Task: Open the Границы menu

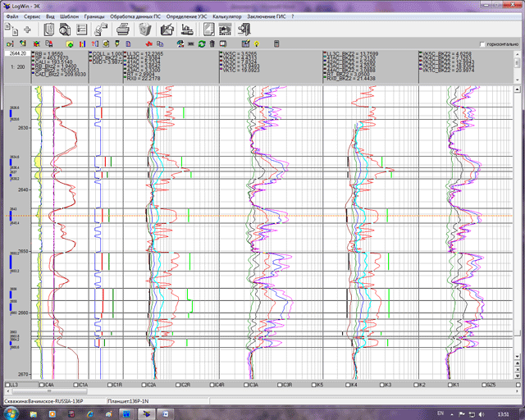Action: point(94,16)
